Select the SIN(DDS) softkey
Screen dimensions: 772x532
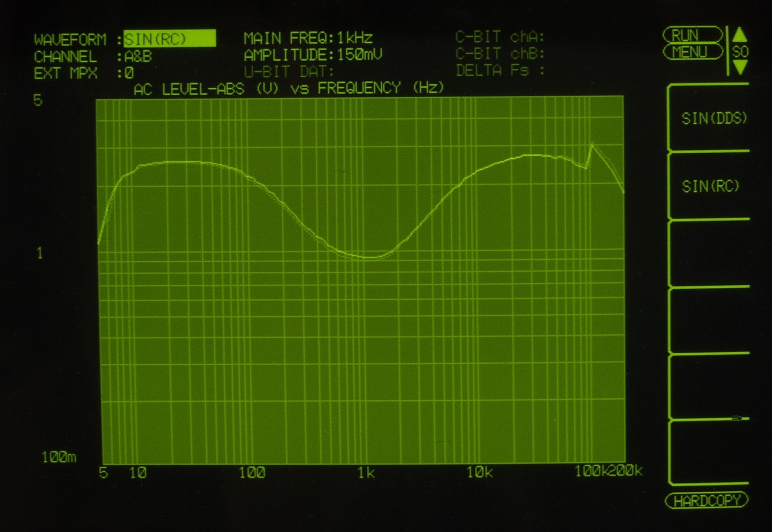(713, 119)
